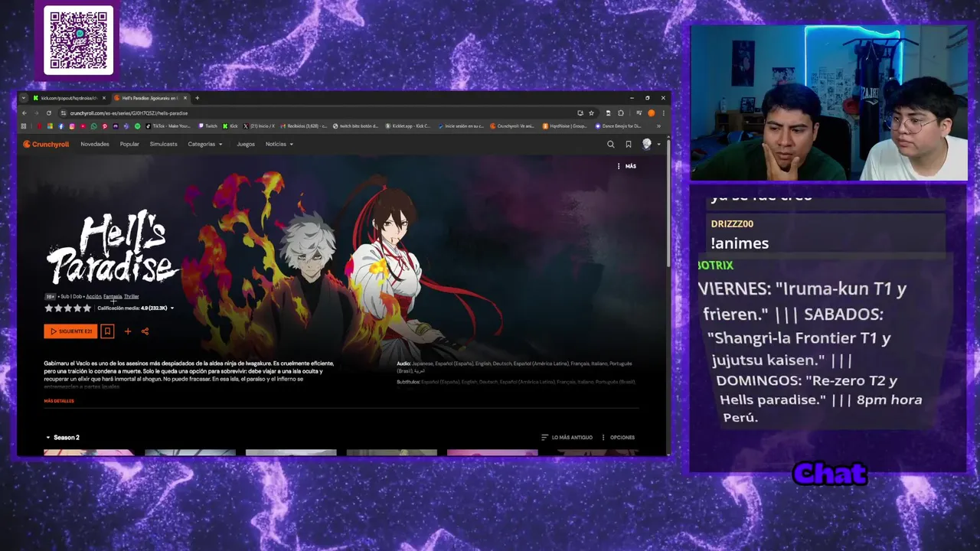The height and width of the screenshot is (551, 980).
Task: Show more bookmarks chevron
Action: coord(658,126)
